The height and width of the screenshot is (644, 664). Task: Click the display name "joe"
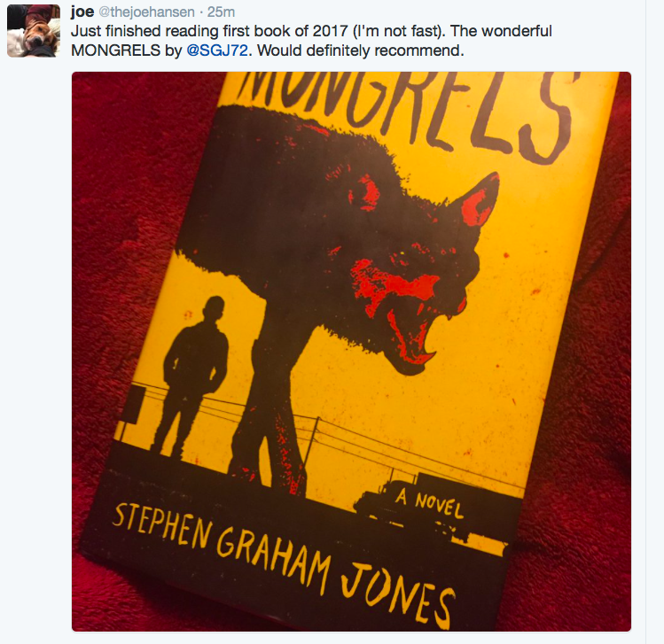coord(82,12)
